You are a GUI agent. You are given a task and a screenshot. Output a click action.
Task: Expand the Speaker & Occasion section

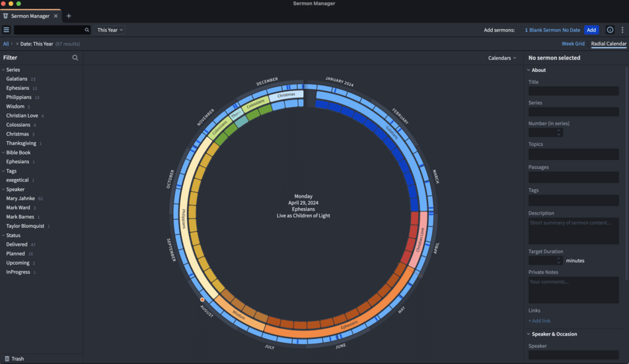(x=529, y=334)
